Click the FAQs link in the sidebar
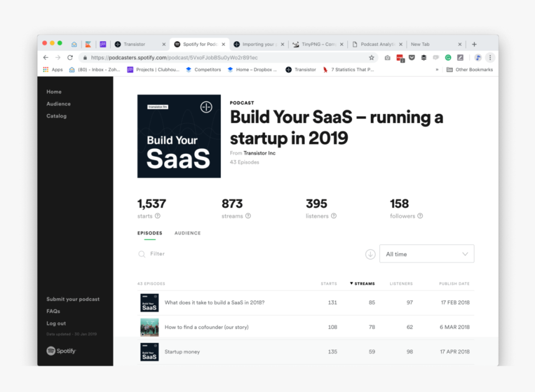 click(53, 311)
